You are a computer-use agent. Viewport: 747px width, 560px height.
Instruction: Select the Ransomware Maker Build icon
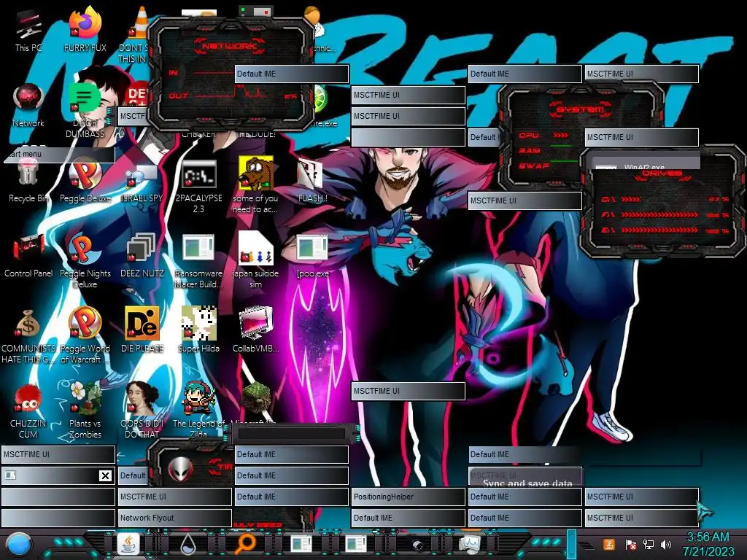pos(198,260)
